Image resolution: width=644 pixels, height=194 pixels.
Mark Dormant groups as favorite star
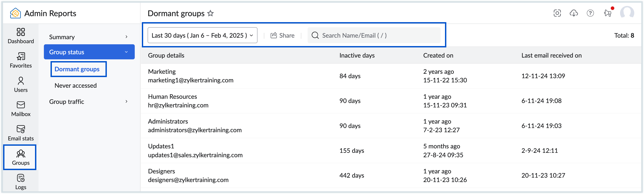coord(211,13)
